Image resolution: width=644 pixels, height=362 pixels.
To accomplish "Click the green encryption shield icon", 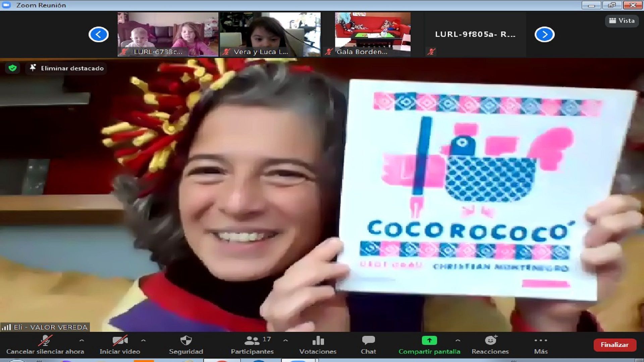I will 13,68.
